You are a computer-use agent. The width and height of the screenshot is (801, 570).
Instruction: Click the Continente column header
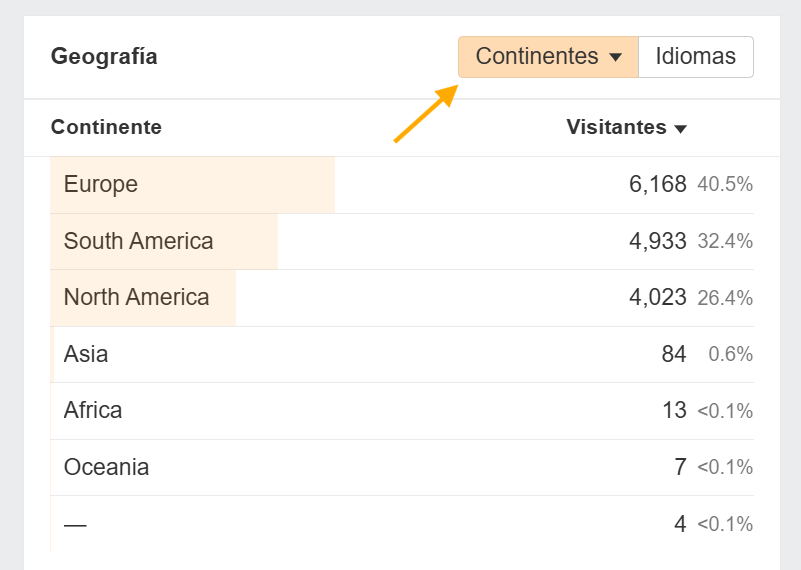click(106, 127)
